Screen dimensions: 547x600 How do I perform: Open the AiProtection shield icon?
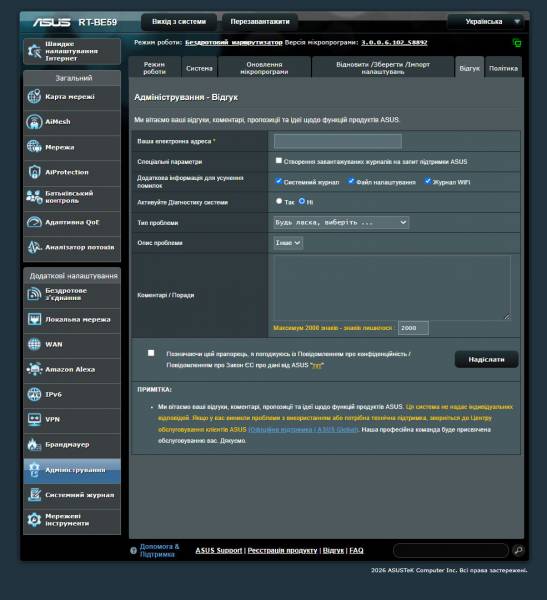[x=34, y=172]
